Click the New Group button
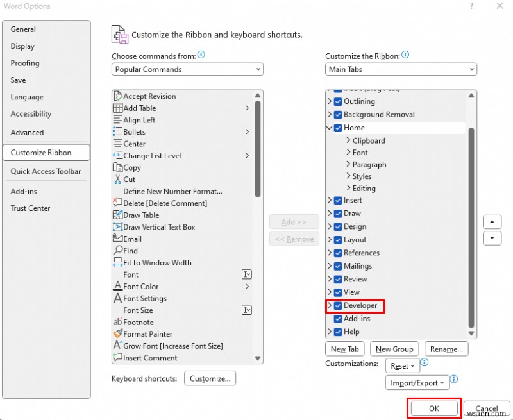Viewport: 513px width, 420px height. (394, 349)
